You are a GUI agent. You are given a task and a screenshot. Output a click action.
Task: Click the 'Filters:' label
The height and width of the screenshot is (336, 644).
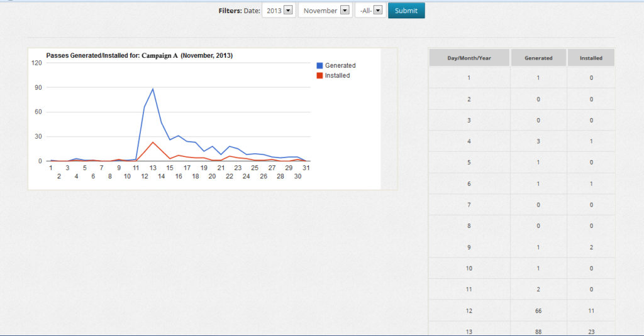pyautogui.click(x=230, y=11)
